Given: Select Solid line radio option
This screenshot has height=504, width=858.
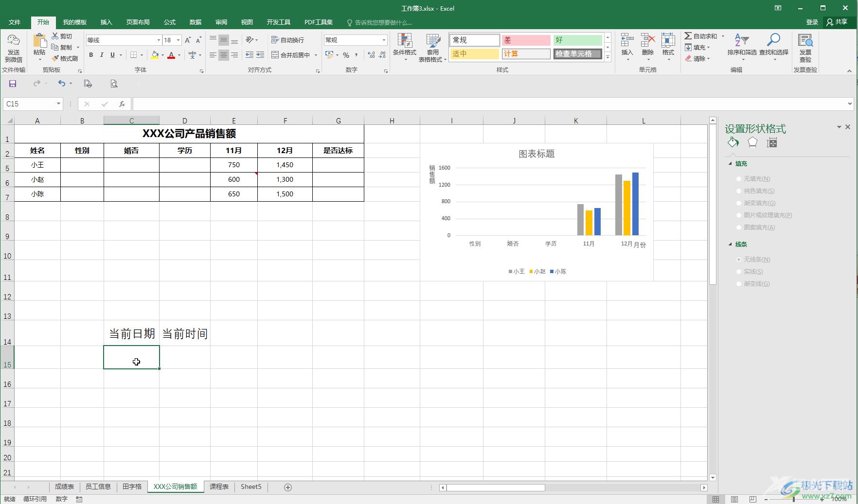Looking at the screenshot, I should [x=739, y=272].
